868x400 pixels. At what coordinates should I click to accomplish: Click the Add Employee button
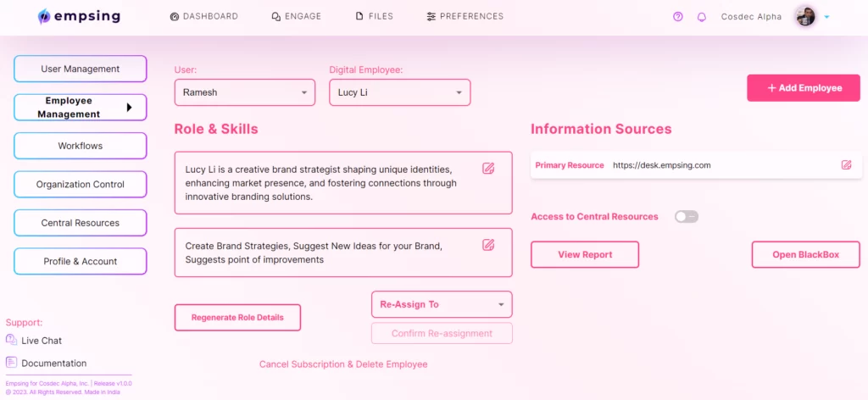804,88
